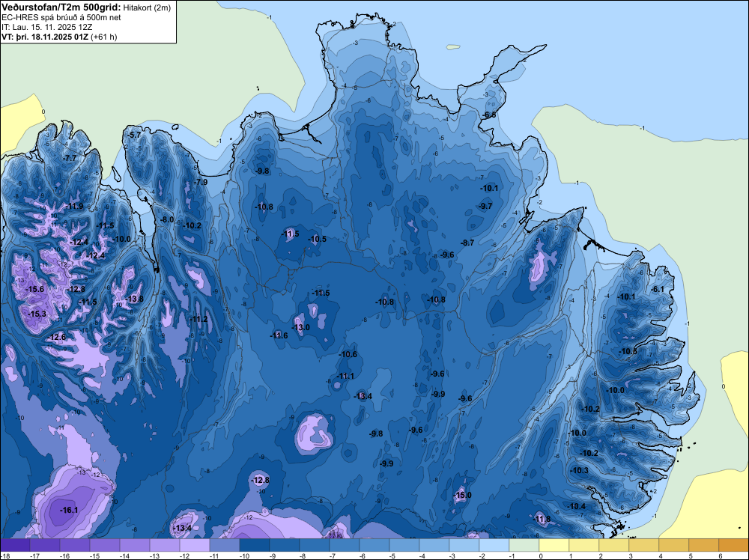
Task: Click the 6 tick label on the legend
Action: coord(721,556)
